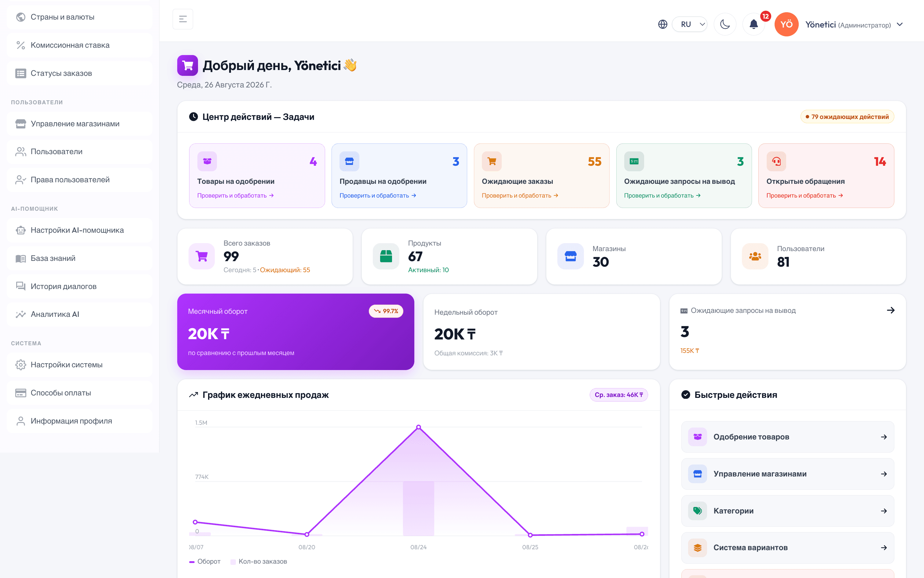The height and width of the screenshot is (578, 924).
Task: Toggle the Оборот legend series
Action: point(205,561)
